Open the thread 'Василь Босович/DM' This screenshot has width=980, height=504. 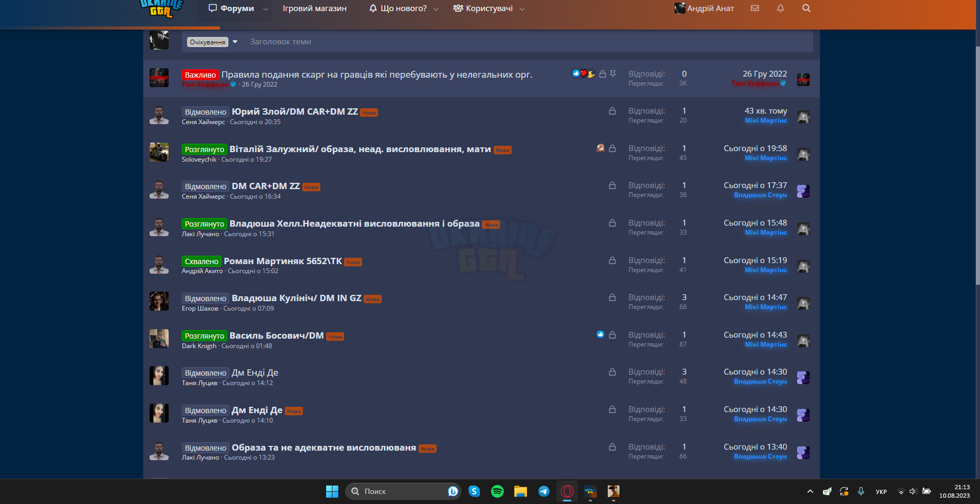pyautogui.click(x=276, y=335)
